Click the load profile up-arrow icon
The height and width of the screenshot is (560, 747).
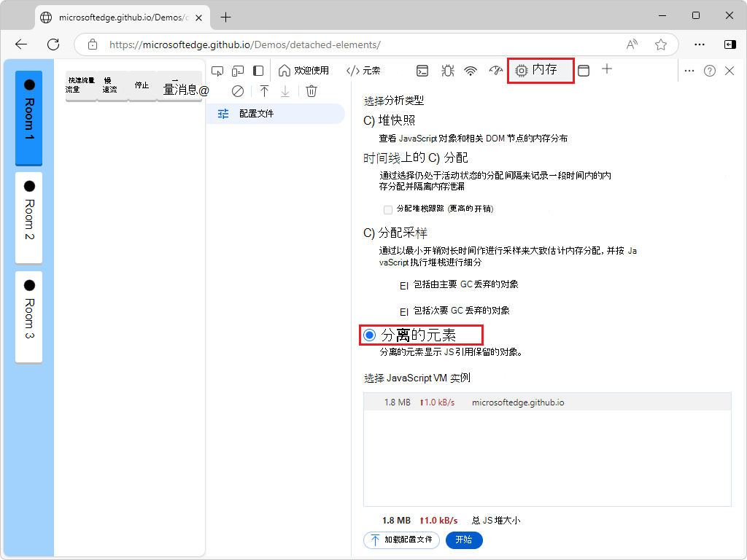(x=264, y=91)
